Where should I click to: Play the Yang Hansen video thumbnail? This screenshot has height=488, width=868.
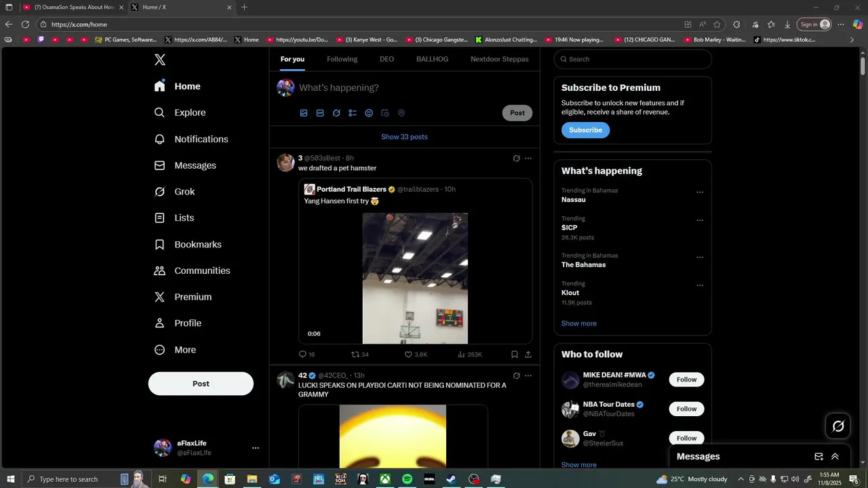tap(415, 278)
